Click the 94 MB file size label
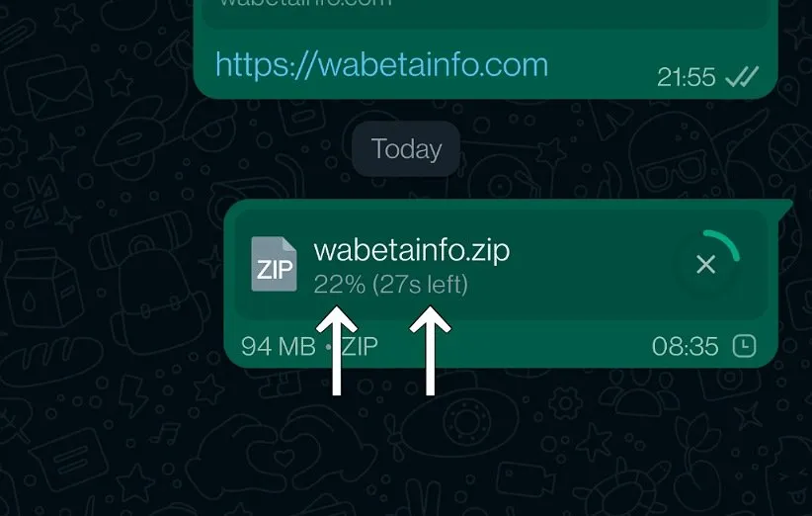 point(279,347)
